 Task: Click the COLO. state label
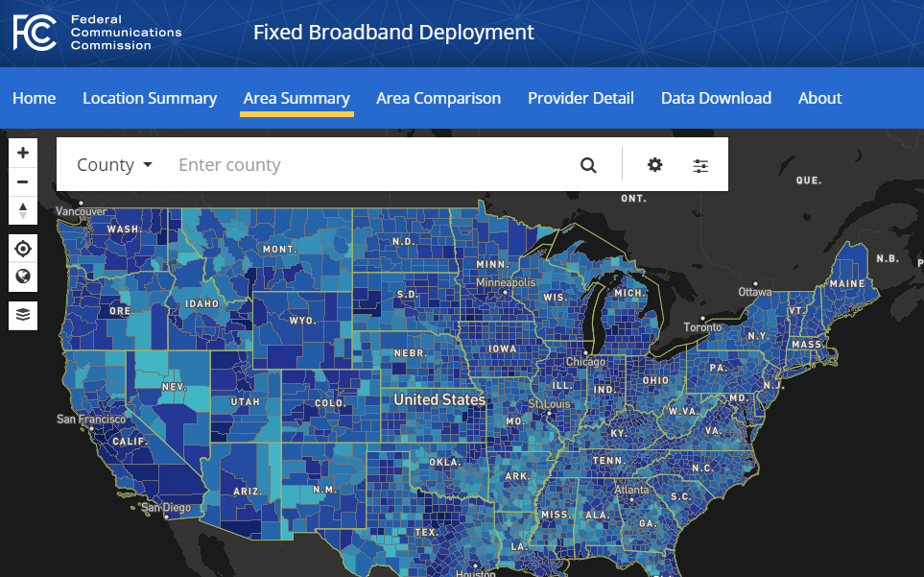(330, 403)
